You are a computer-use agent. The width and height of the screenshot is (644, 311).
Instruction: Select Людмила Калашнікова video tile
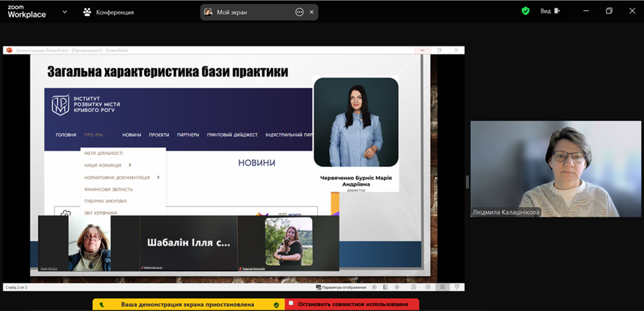coord(555,169)
